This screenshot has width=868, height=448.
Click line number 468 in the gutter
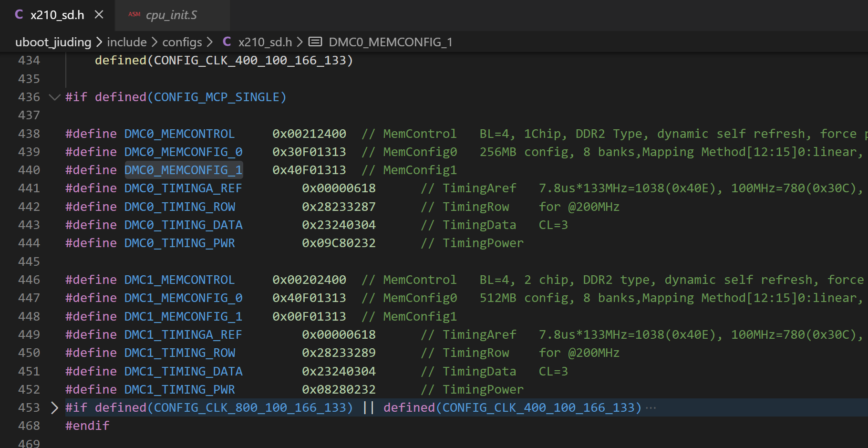click(29, 426)
